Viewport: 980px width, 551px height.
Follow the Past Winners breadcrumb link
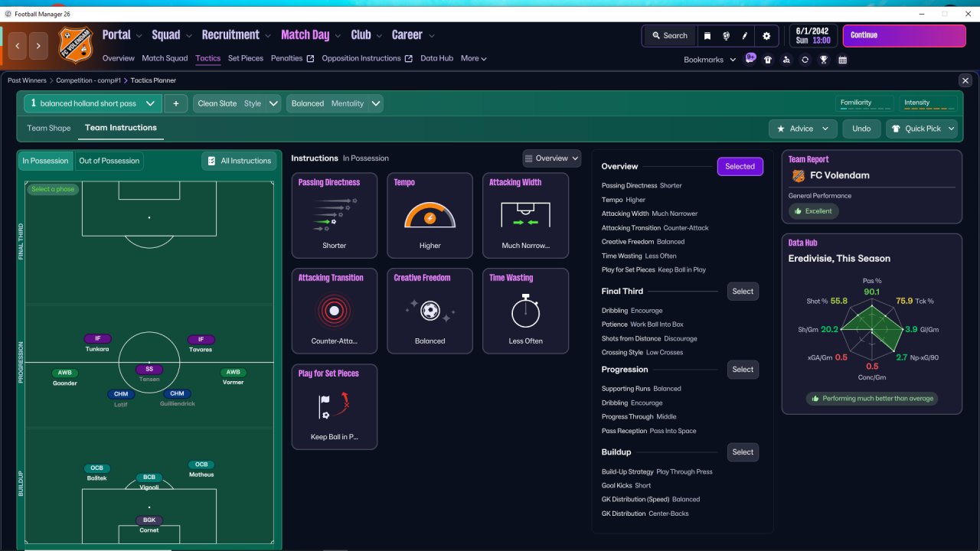[x=27, y=80]
